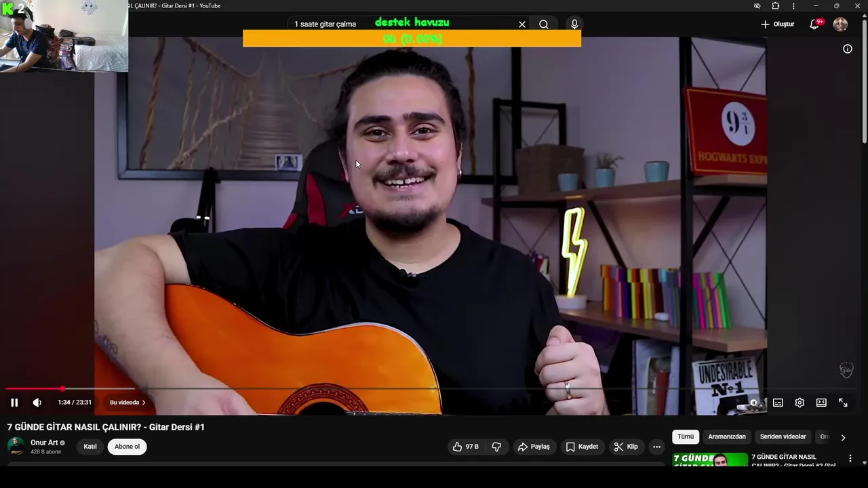Dislike the video with thumbs down
The height and width of the screenshot is (488, 868).
[x=496, y=447]
